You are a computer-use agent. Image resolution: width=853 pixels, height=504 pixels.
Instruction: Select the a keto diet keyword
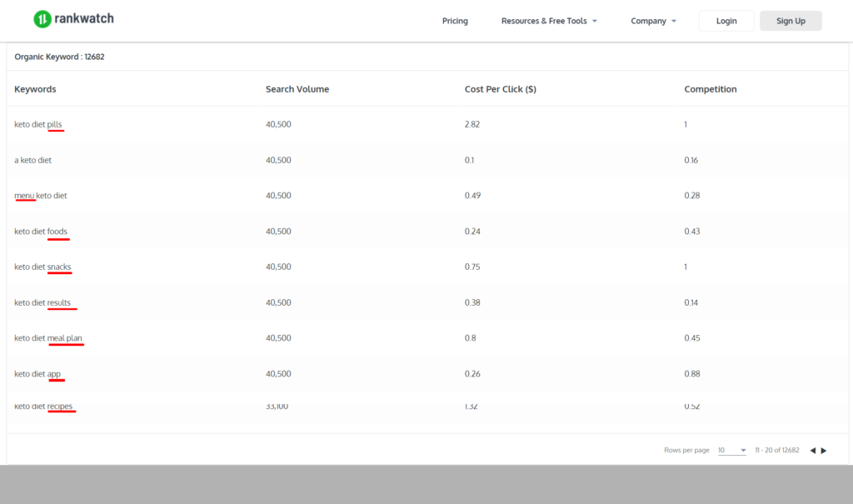[x=32, y=160]
